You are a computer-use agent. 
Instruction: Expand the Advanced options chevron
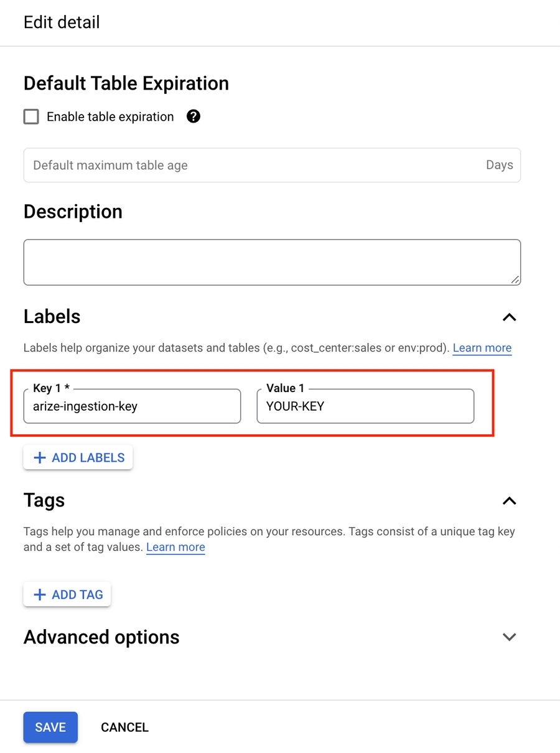point(509,637)
